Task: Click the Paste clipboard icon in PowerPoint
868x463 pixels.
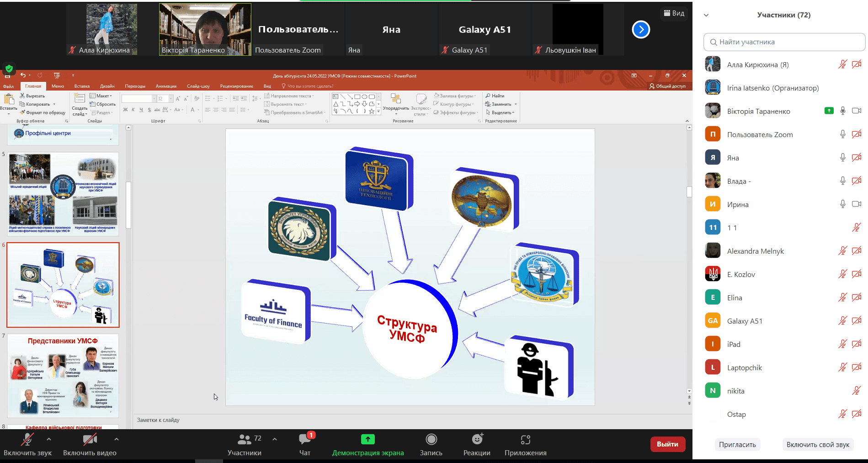Action: pos(9,99)
